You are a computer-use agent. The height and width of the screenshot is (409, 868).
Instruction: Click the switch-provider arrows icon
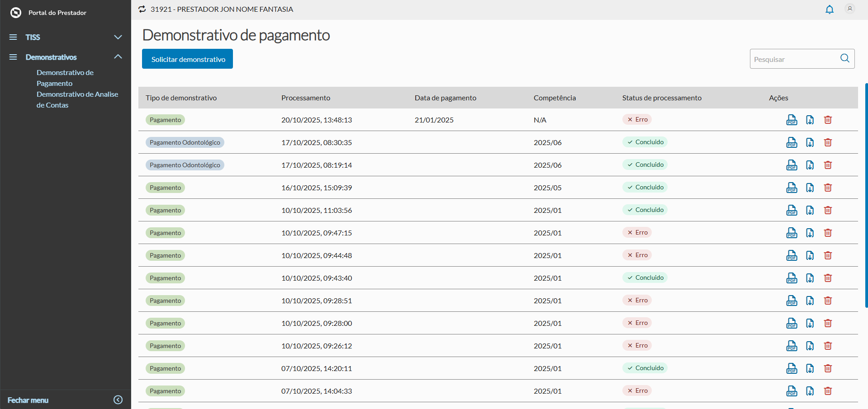[142, 9]
